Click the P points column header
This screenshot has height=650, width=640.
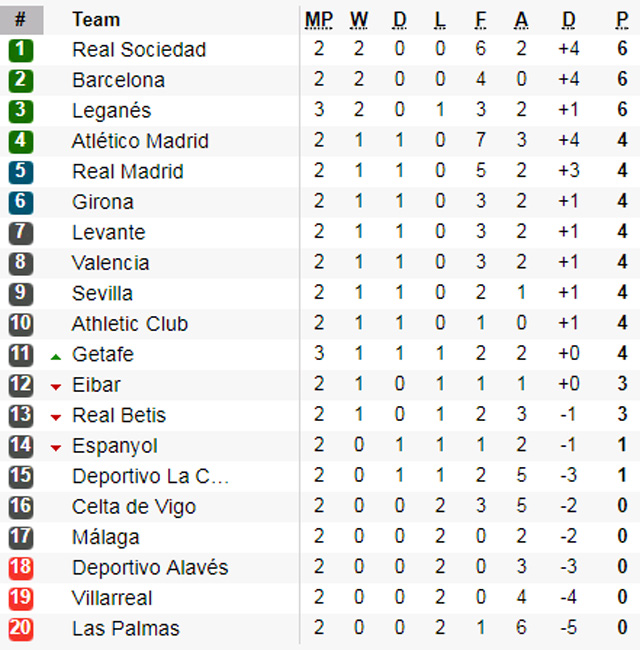(x=622, y=20)
